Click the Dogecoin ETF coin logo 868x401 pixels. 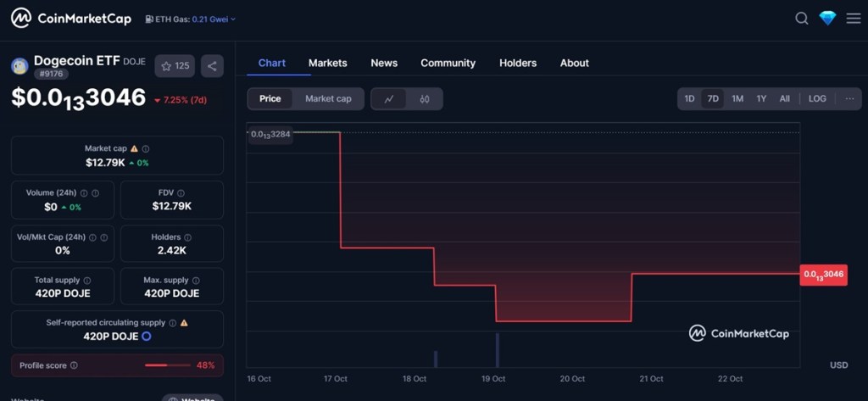tap(20, 66)
